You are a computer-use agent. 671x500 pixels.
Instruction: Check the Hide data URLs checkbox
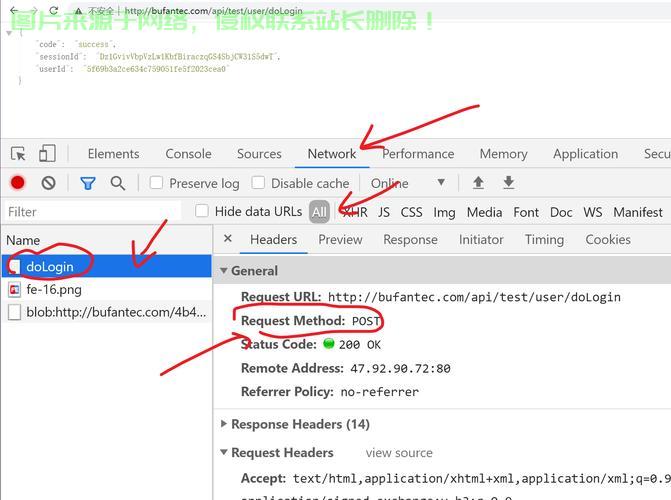point(202,211)
